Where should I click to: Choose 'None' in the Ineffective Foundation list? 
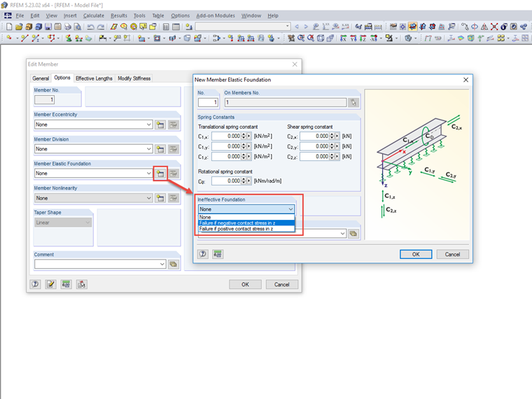[x=246, y=217]
